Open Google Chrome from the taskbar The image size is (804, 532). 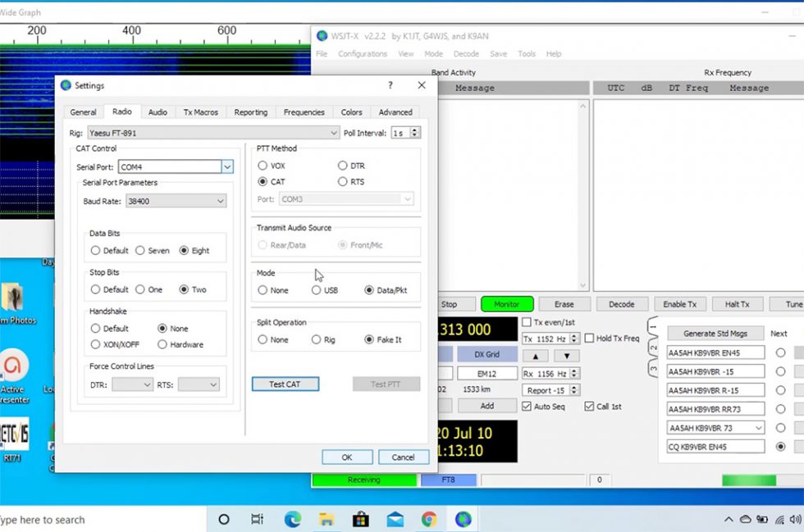click(x=429, y=520)
